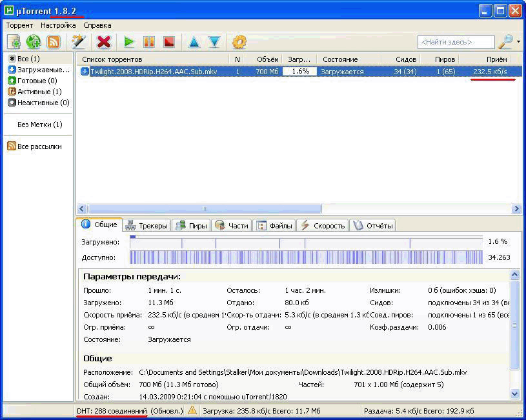526x420 pixels.
Task: Open Preferences gear icon
Action: (x=239, y=43)
